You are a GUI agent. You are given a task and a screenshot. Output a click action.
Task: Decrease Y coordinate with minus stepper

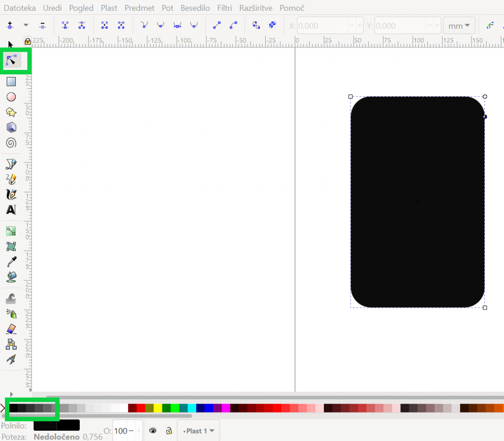(429, 26)
